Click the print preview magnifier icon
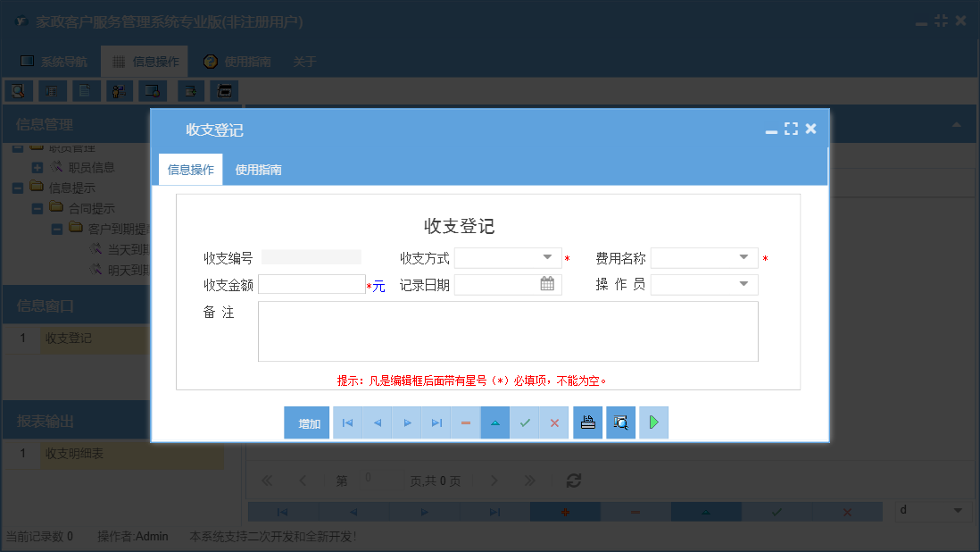The width and height of the screenshot is (980, 552). coord(620,422)
